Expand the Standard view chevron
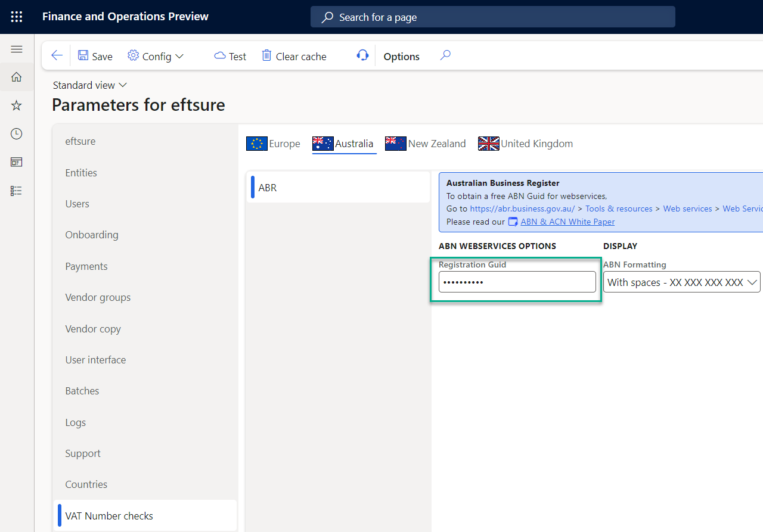Screen dimensions: 763x532 (x=123, y=85)
